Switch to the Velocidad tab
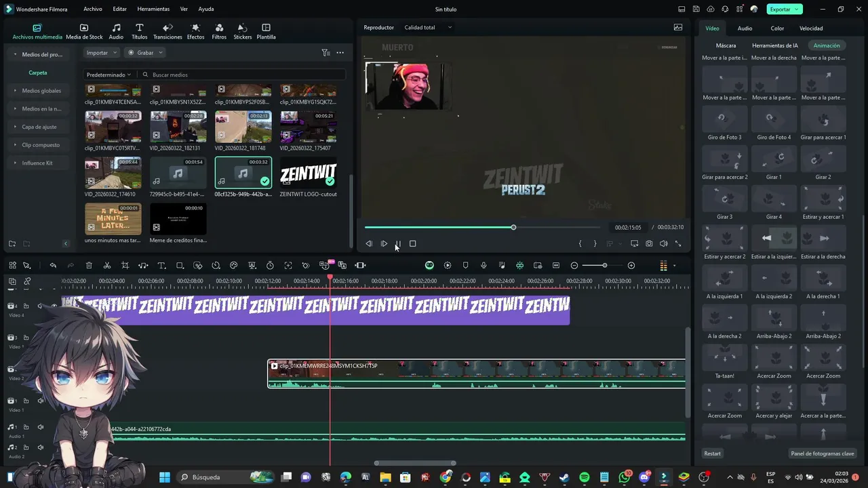The height and width of the screenshot is (488, 868). [x=811, y=28]
